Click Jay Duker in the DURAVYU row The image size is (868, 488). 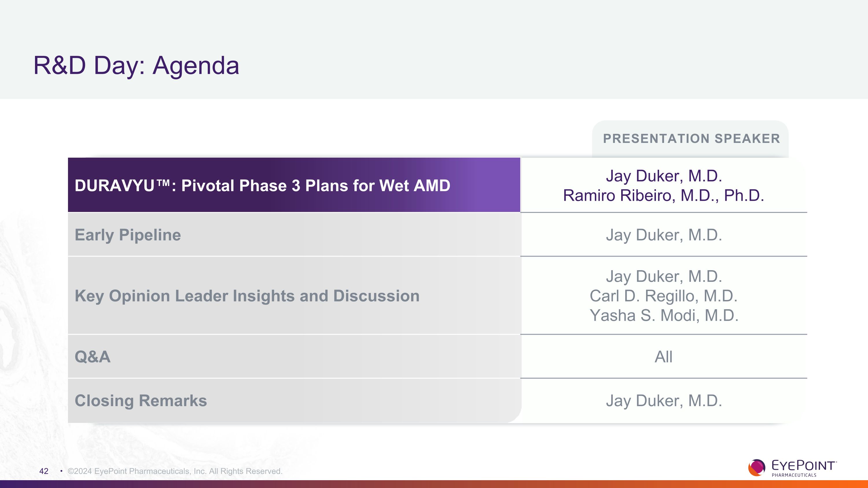click(x=664, y=176)
